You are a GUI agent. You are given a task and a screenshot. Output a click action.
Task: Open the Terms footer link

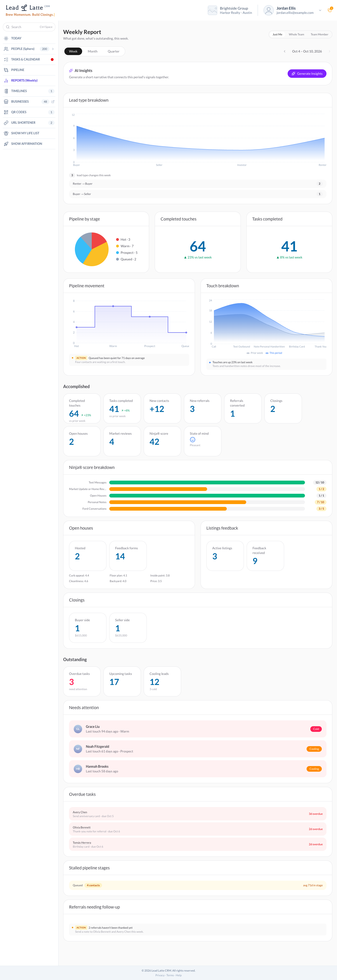click(170, 976)
